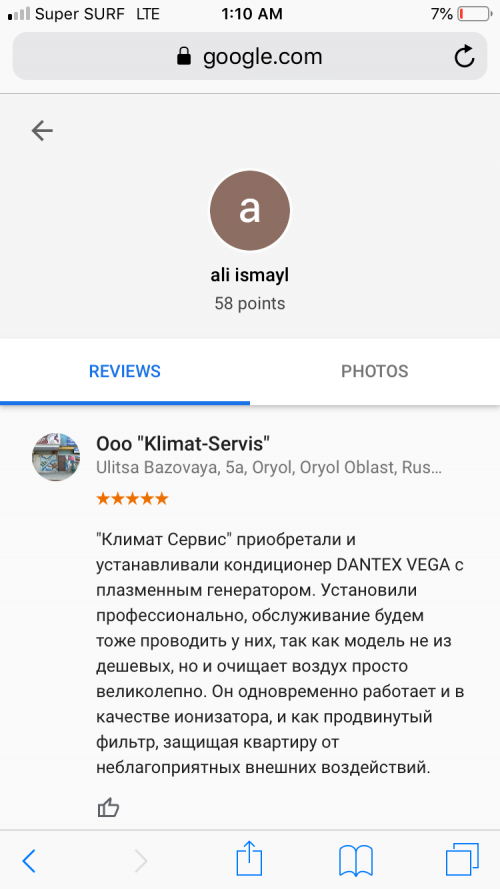
Task: Tap the five-star rating row
Action: [132, 499]
